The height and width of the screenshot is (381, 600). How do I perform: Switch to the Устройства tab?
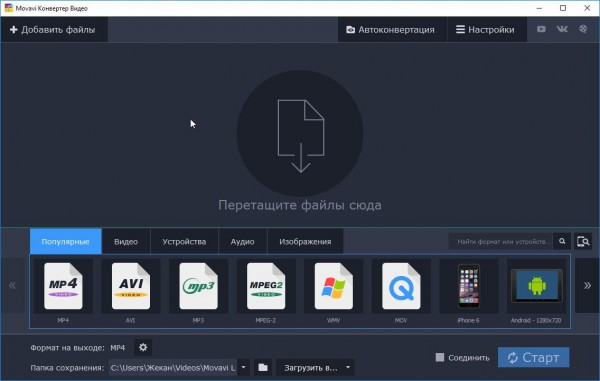tap(184, 241)
